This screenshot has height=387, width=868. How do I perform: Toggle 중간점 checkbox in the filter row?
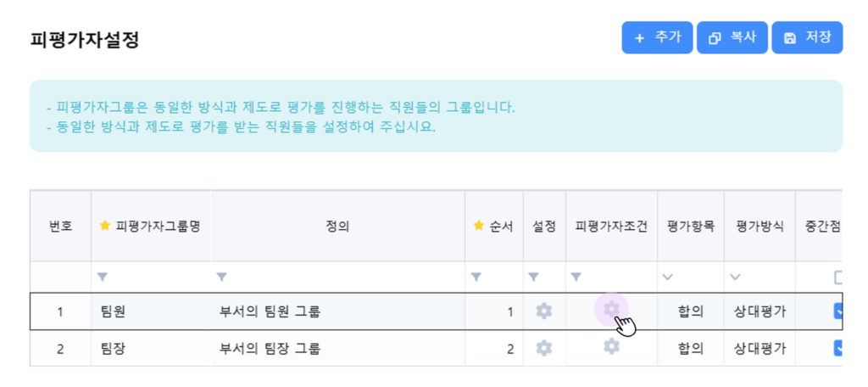(x=839, y=277)
